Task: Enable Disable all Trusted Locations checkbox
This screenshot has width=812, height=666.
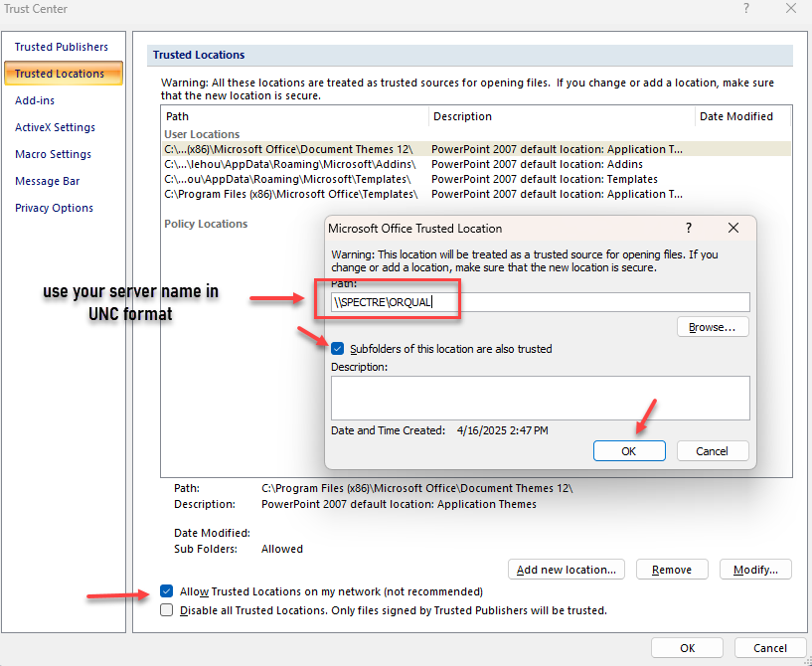Action: 166,610
